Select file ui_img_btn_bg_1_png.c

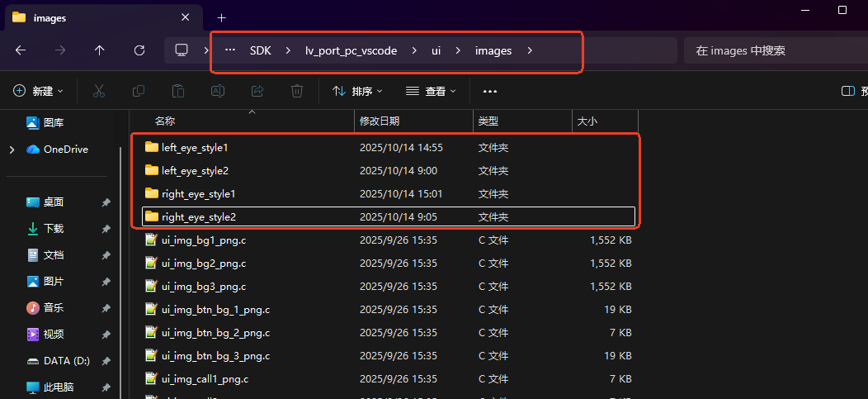[x=388, y=309]
